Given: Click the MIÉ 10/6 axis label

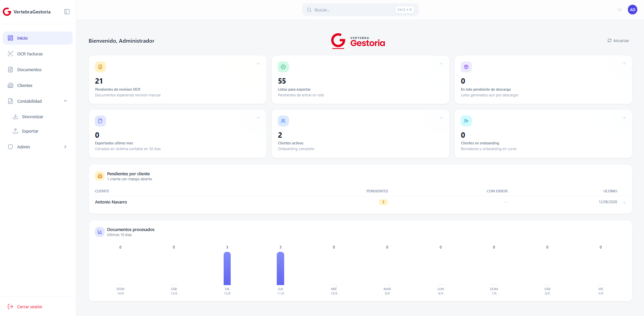Looking at the screenshot, I should coord(334,291).
